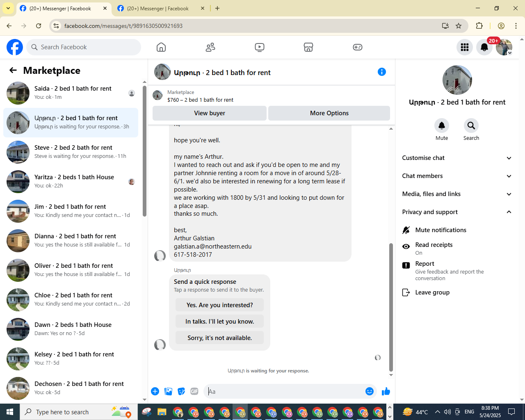Send quick reply Sorry, it's not available.
Image resolution: width=525 pixels, height=420 pixels.
point(219,338)
